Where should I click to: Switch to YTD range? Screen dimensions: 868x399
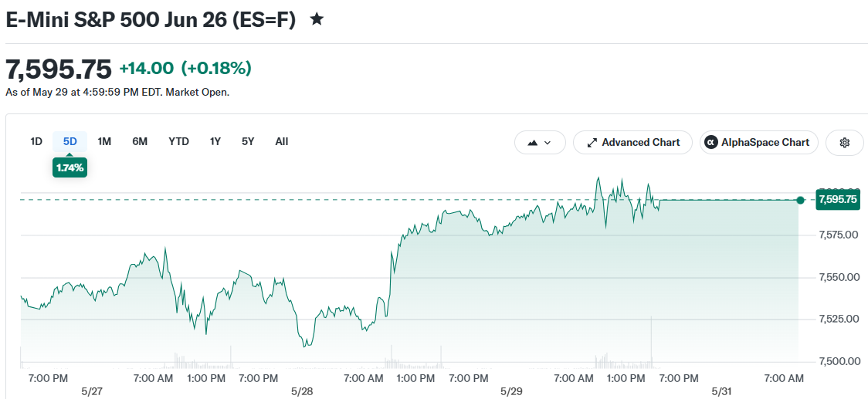coord(179,142)
